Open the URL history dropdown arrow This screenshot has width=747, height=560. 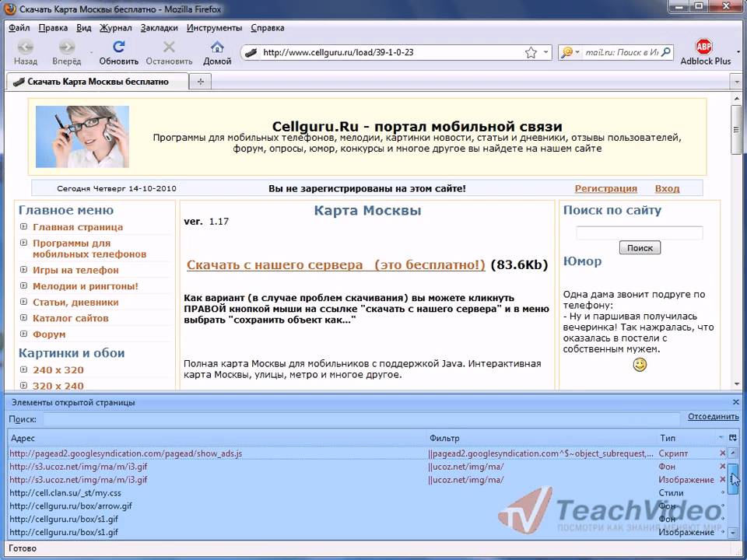tap(546, 52)
